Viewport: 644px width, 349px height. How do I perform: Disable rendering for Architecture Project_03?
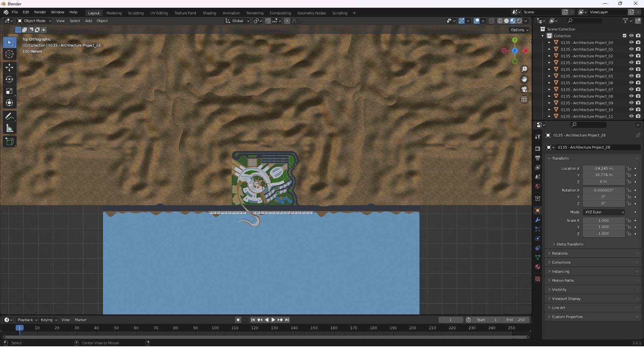coord(638,63)
